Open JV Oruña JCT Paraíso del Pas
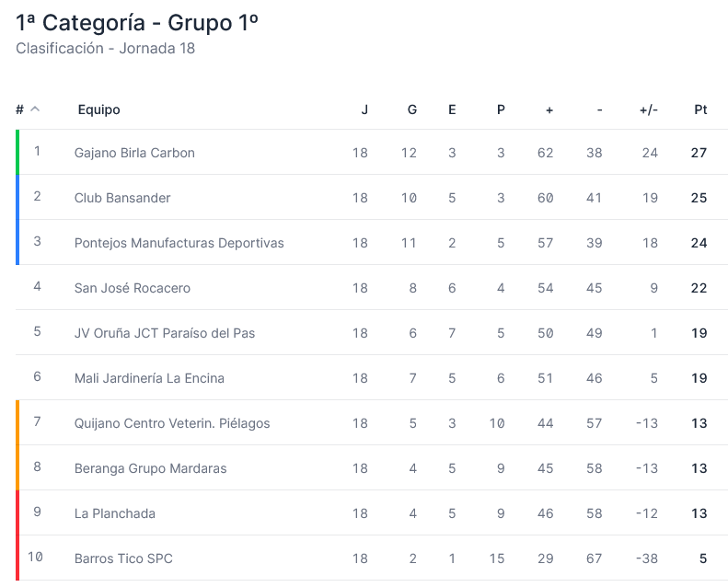Image resolution: width=728 pixels, height=587 pixels. [165, 333]
